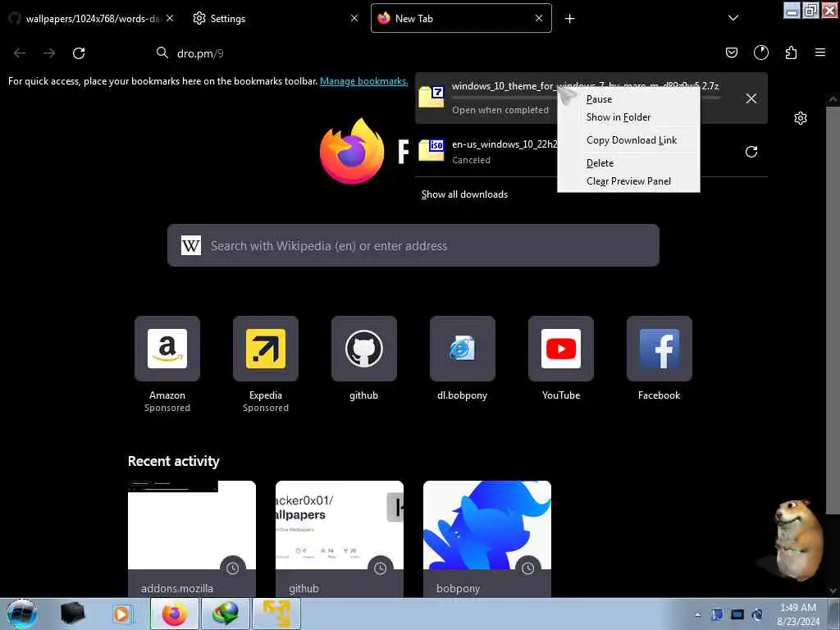840x630 pixels.
Task: Close the Settings tab
Action: click(x=354, y=18)
